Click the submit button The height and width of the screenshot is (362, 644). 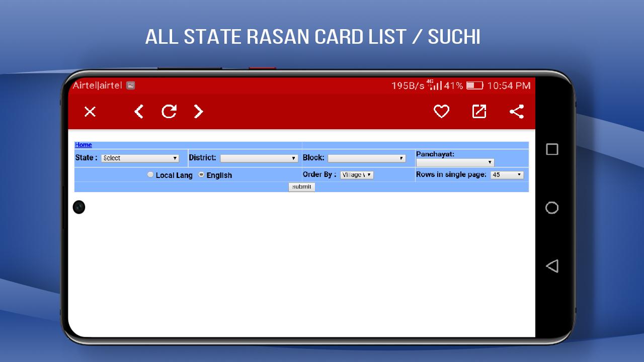click(x=301, y=187)
